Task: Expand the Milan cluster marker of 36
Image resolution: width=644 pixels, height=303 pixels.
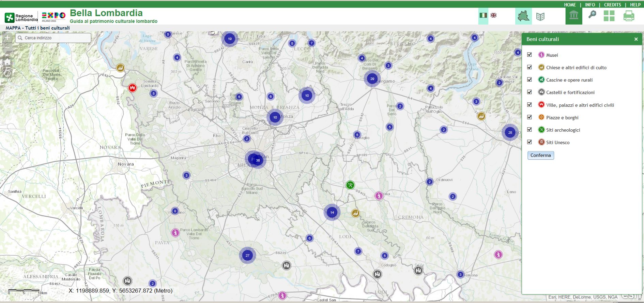Action: [x=258, y=160]
